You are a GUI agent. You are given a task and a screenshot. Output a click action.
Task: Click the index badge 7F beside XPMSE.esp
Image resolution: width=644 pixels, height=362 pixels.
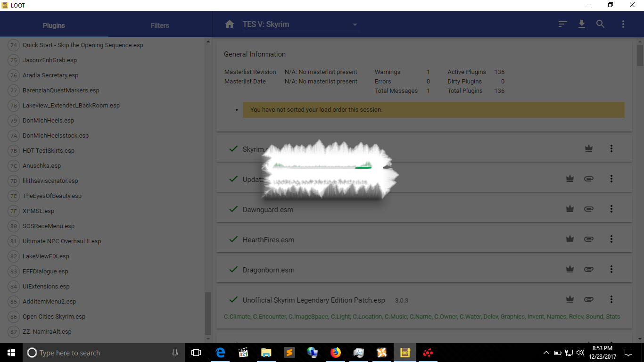[14, 211]
